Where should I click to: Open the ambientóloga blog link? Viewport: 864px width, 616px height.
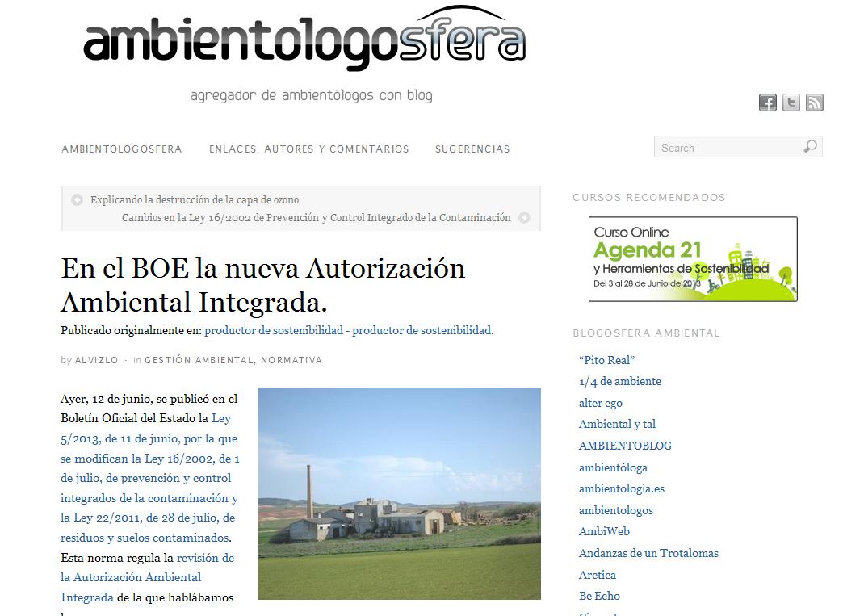pos(614,467)
